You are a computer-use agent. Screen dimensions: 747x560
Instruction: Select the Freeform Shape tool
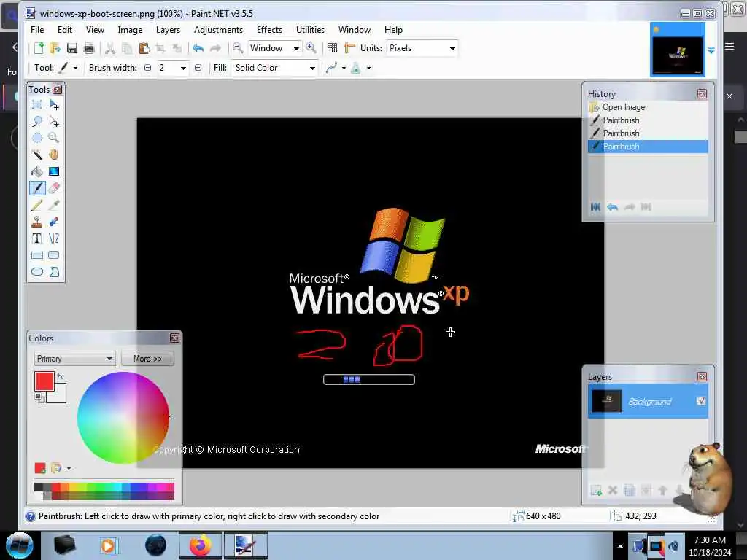(x=54, y=272)
